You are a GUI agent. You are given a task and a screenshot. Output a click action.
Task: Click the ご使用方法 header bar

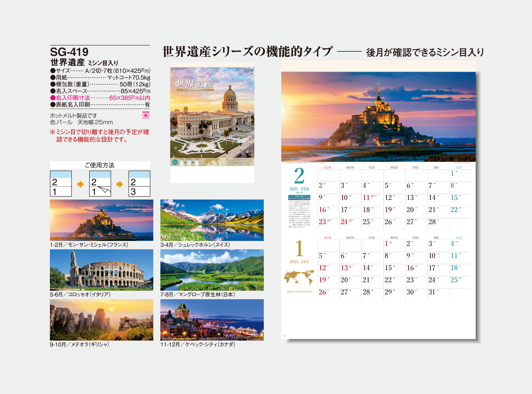[100, 165]
